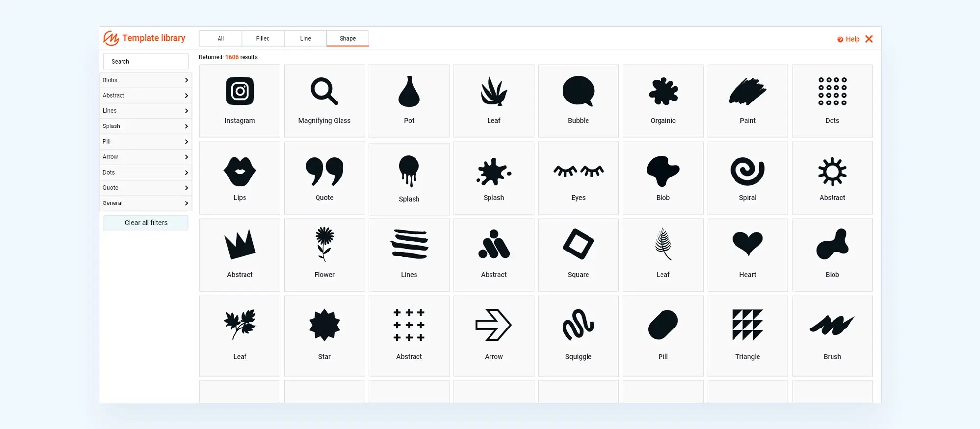Select the Abstract shape with three dots
980x429 pixels.
[493, 255]
